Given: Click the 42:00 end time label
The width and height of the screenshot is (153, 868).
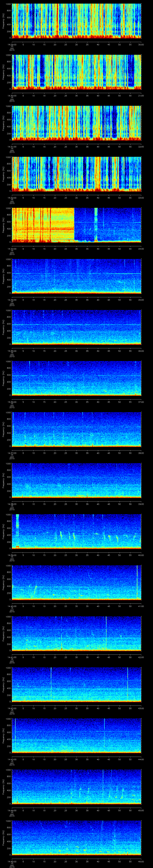Looking at the screenshot, I should coord(141,657).
